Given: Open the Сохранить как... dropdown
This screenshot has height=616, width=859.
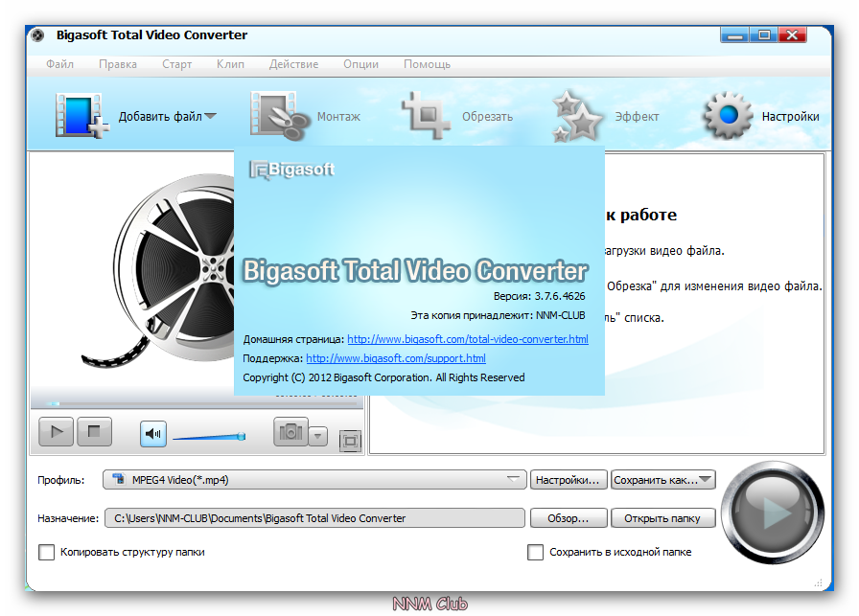Looking at the screenshot, I should pos(663,480).
